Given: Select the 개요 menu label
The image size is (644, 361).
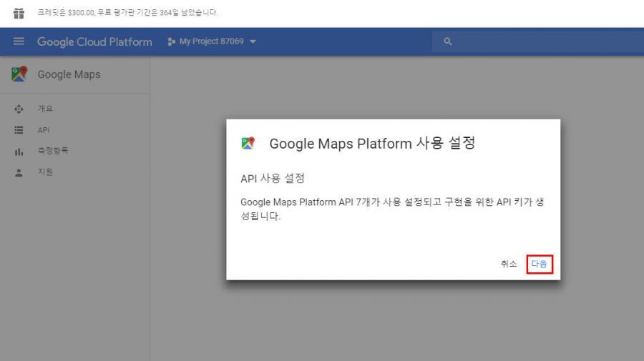Looking at the screenshot, I should coord(45,109).
